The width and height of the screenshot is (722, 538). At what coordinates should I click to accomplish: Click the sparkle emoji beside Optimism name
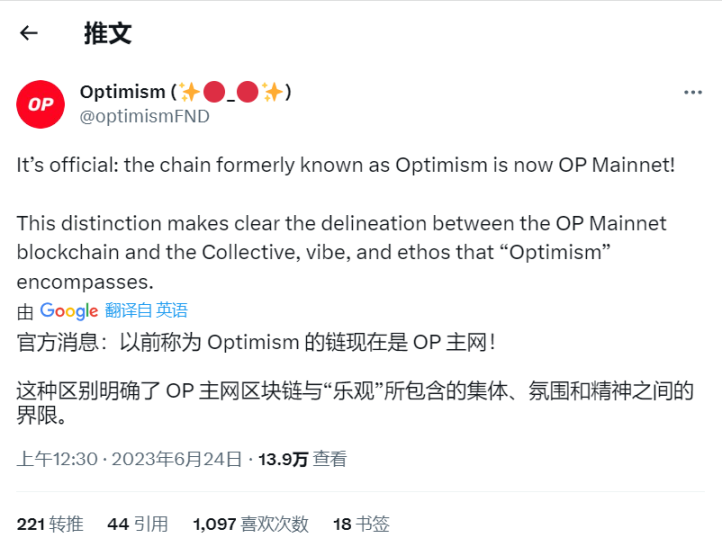point(190,92)
